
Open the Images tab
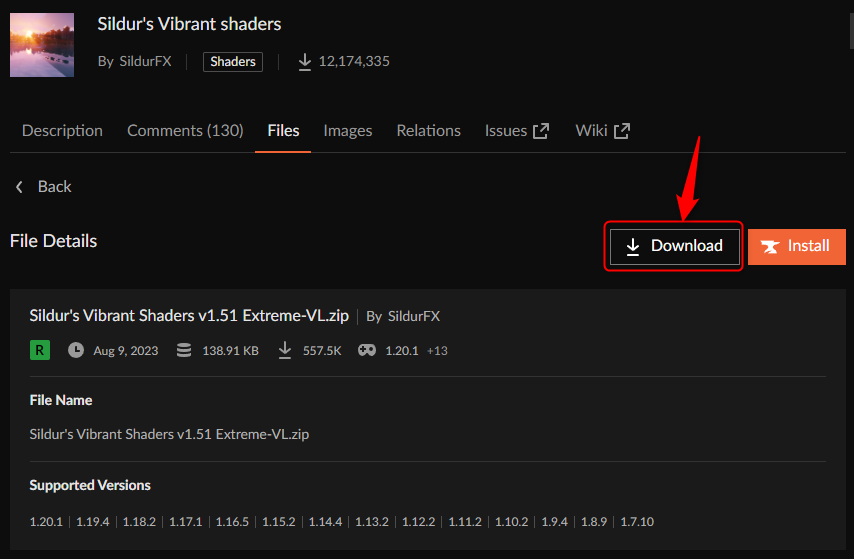coord(347,131)
